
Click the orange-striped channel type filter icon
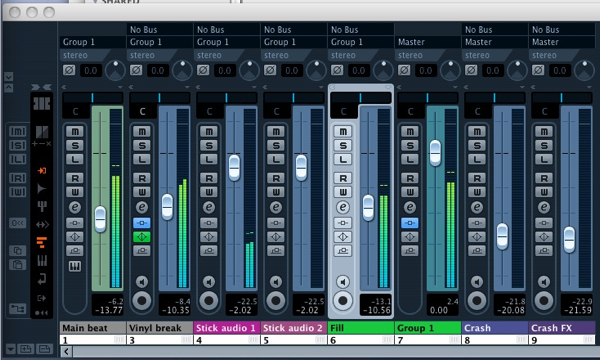coord(42,242)
